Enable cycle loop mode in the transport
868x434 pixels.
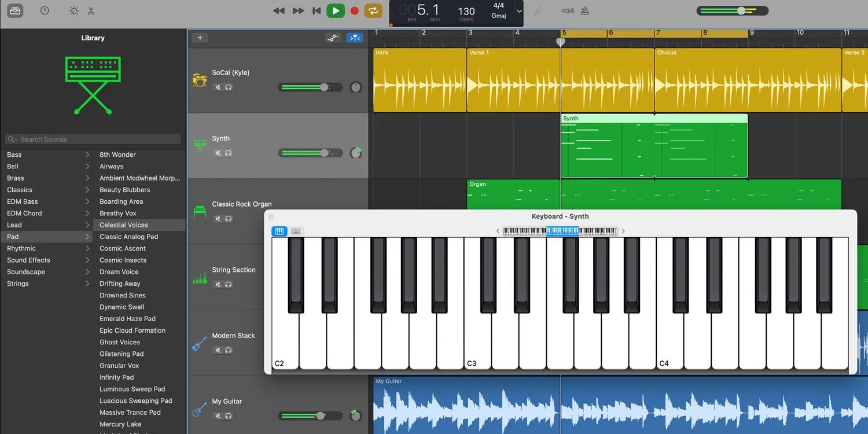373,10
